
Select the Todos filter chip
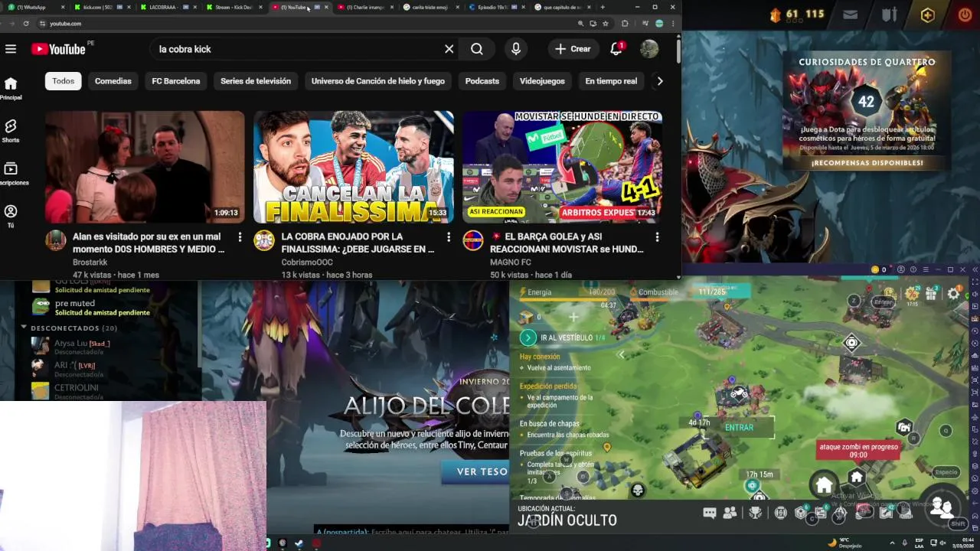point(64,81)
